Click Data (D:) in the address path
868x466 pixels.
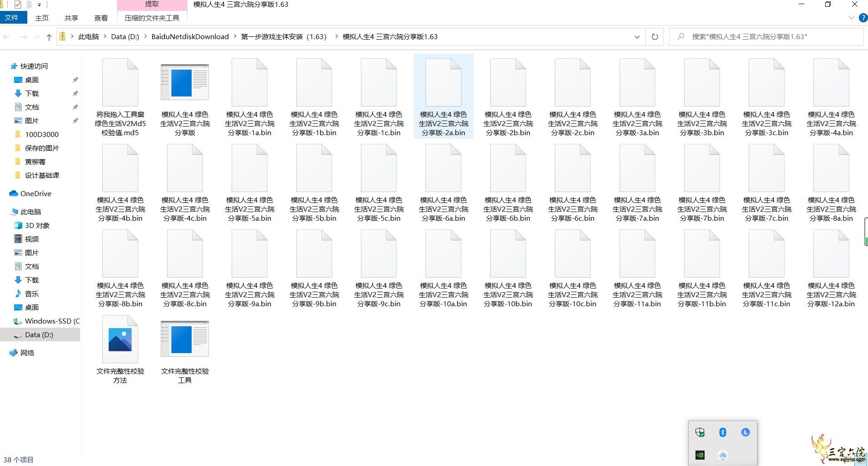[x=125, y=37]
